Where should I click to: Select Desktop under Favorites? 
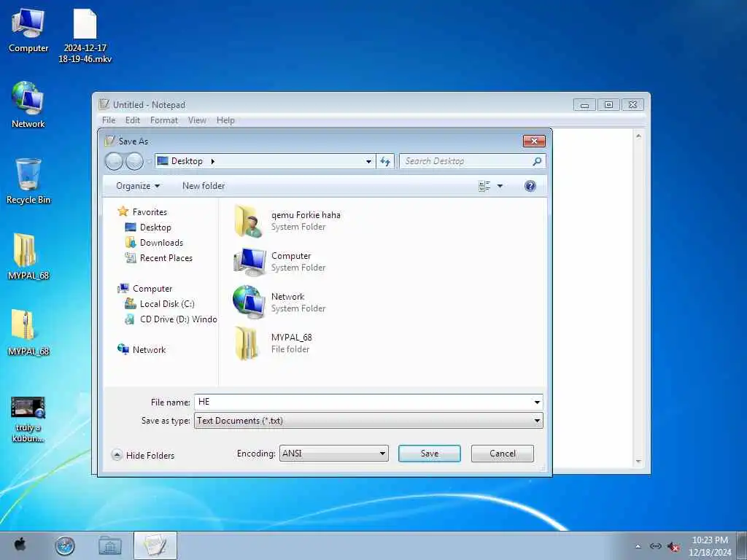[x=147, y=227]
